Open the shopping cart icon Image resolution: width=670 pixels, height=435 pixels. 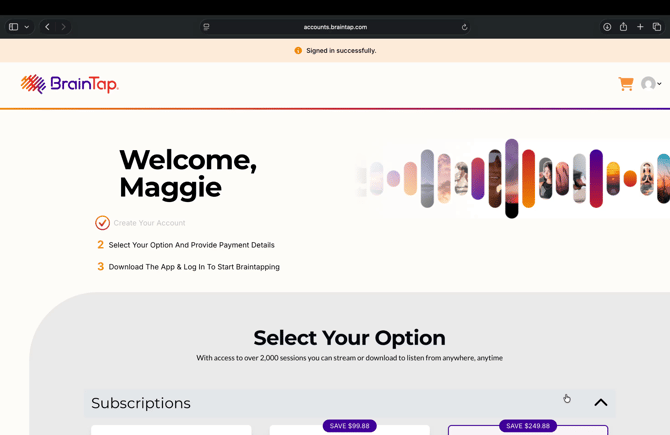(x=626, y=84)
